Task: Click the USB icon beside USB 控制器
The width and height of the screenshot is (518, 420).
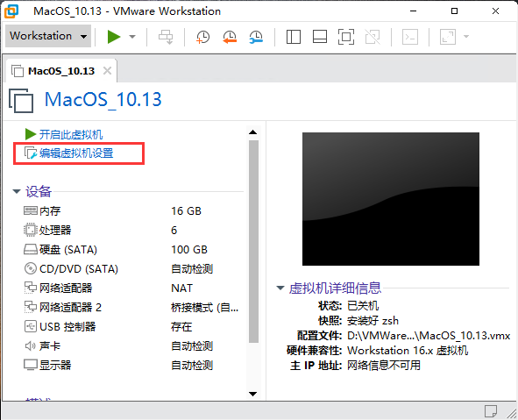Action: pyautogui.click(x=31, y=326)
